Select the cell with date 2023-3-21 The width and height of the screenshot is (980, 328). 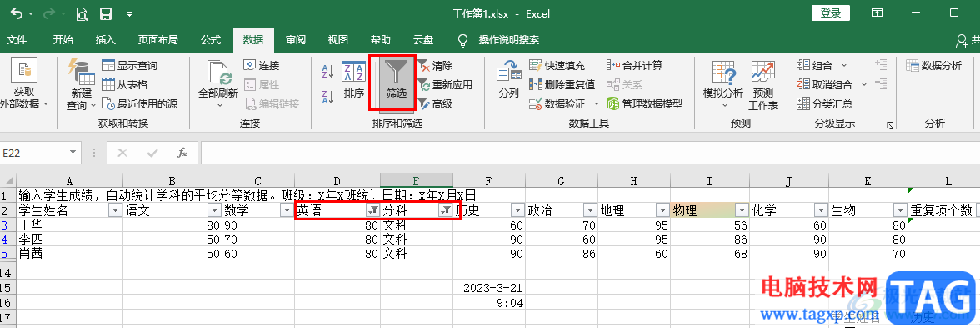click(488, 288)
